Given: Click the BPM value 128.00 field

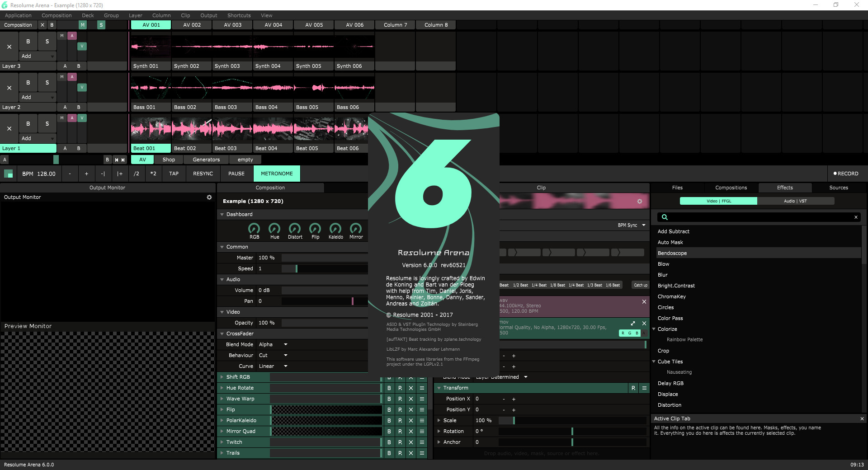Looking at the screenshot, I should coord(46,174).
